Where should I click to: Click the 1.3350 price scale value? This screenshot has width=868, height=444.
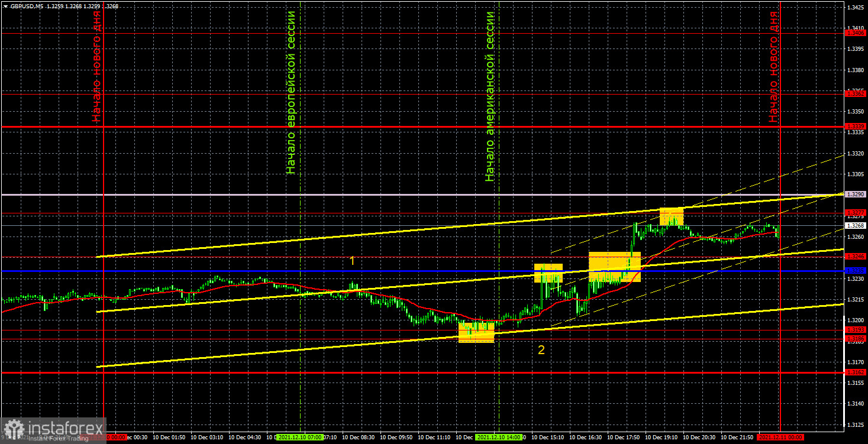click(856, 111)
